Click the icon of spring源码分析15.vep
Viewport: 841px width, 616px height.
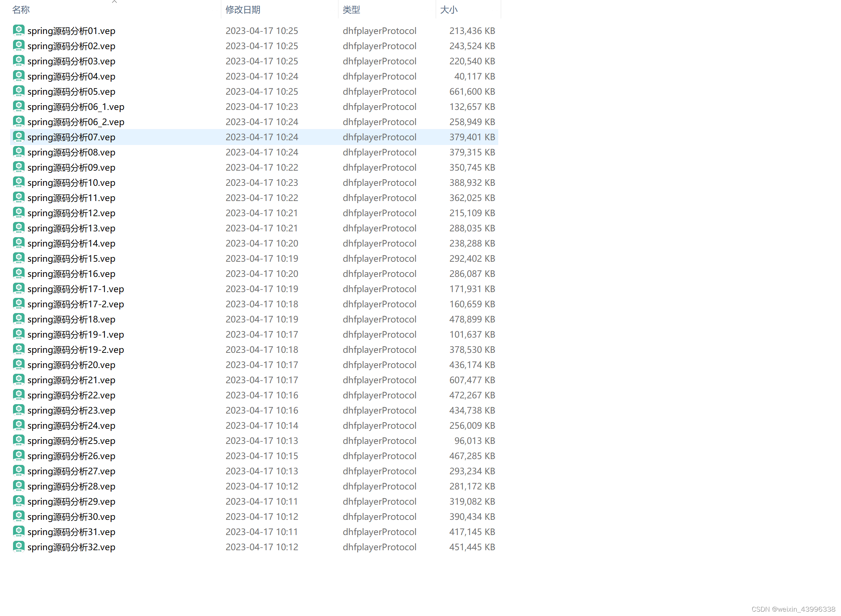click(x=19, y=258)
